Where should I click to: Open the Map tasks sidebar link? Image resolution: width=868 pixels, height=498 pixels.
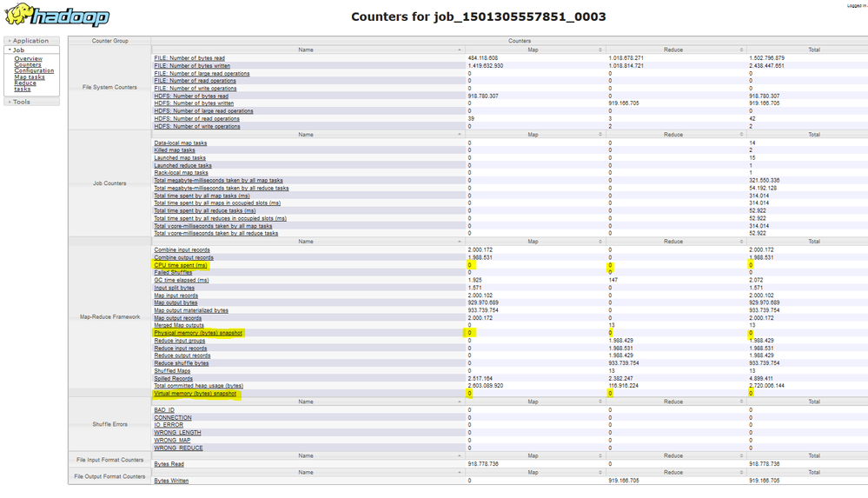(x=30, y=77)
